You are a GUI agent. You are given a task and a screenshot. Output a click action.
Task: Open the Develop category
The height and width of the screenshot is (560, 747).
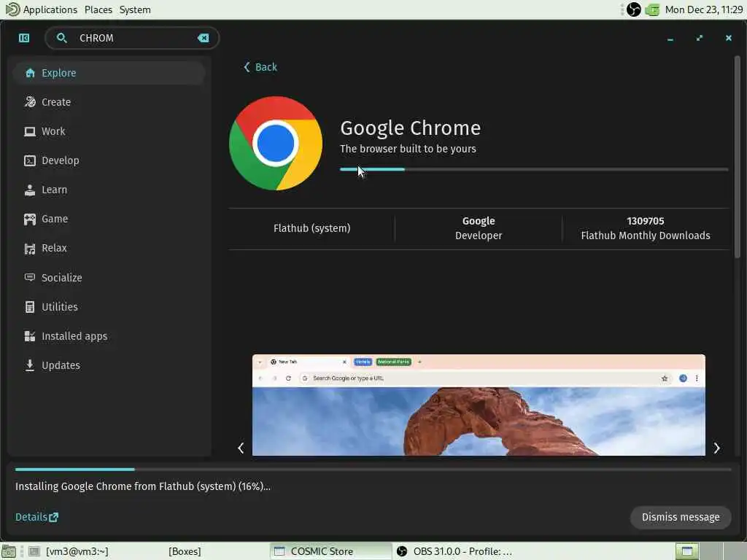pos(109,160)
